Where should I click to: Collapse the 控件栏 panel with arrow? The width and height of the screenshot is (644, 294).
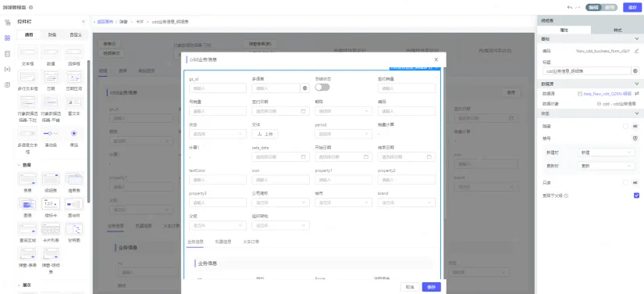(x=84, y=22)
